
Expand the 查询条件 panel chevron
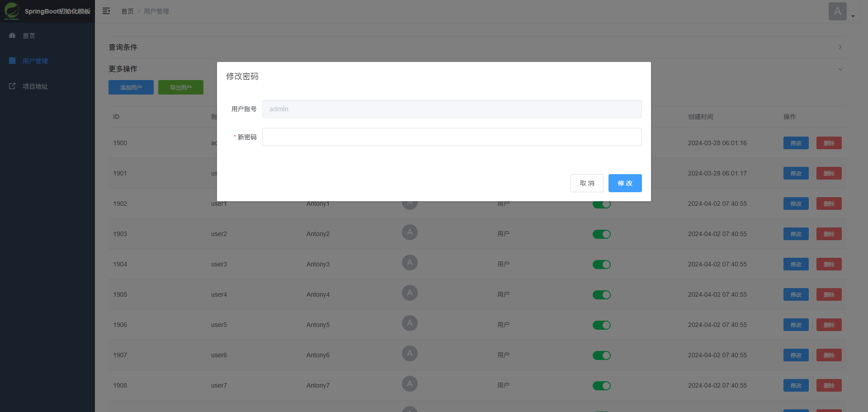coord(840,47)
